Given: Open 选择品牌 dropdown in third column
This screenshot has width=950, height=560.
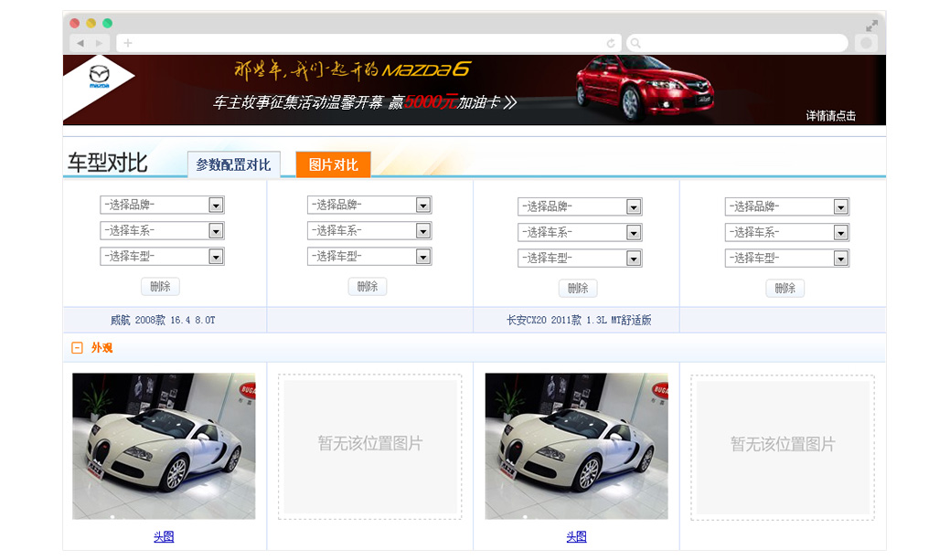Looking at the screenshot, I should [x=580, y=206].
